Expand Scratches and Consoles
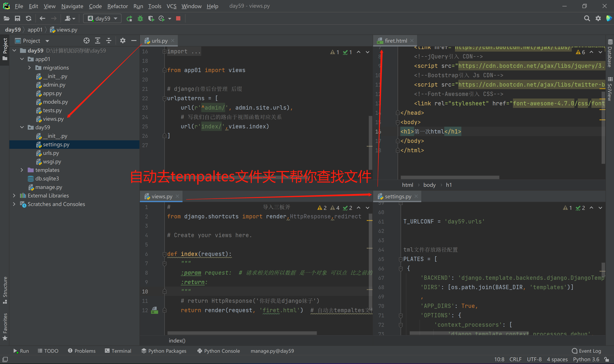This screenshot has height=364, width=614. [14, 204]
